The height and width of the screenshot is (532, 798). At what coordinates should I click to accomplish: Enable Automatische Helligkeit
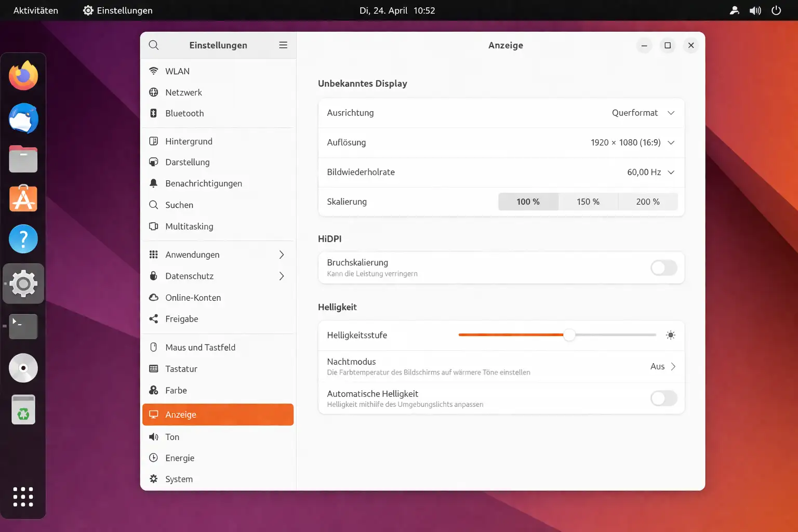663,398
